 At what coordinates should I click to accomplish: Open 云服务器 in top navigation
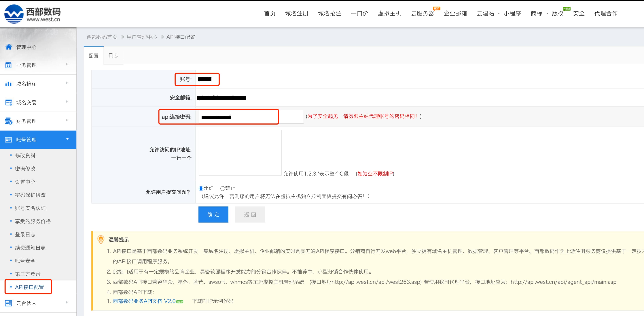point(423,13)
